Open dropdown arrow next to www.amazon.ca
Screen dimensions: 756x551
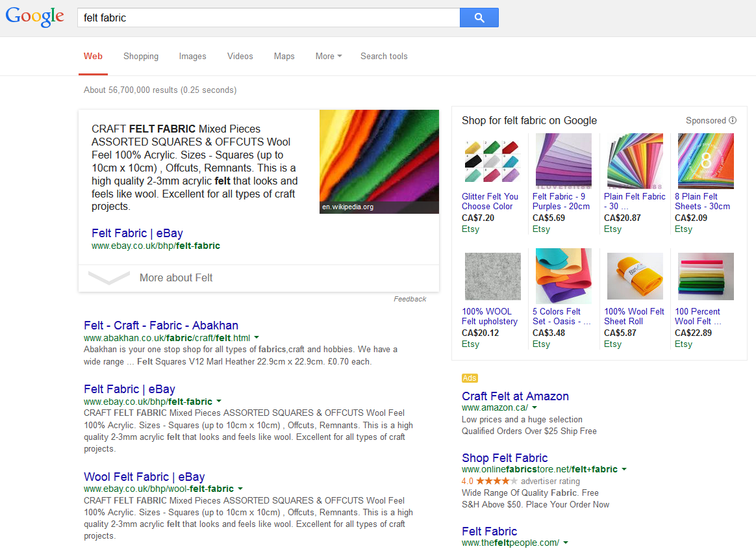pos(535,408)
